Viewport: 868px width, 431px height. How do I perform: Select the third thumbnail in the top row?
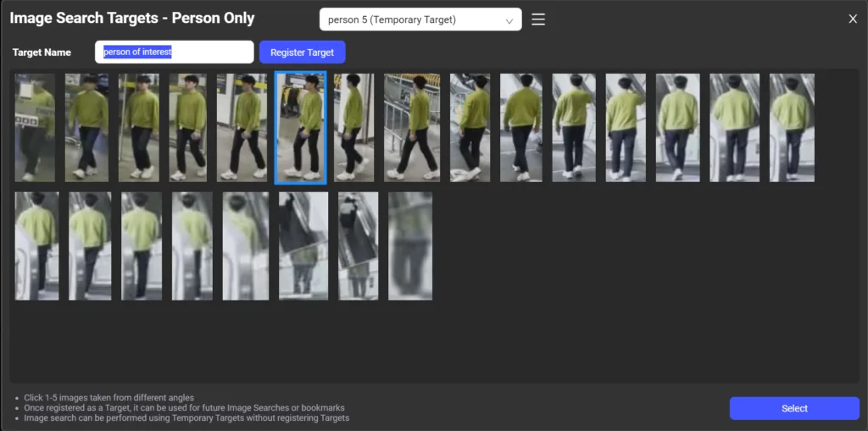[138, 127]
